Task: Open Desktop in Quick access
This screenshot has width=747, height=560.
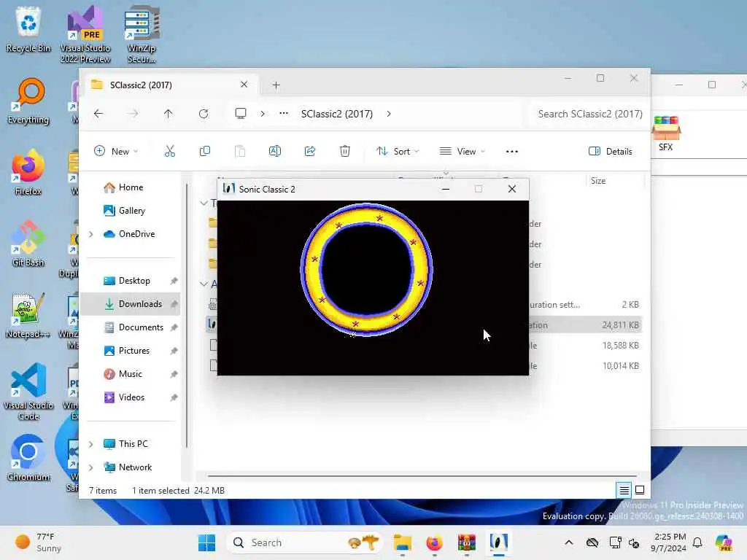Action: [x=132, y=281]
